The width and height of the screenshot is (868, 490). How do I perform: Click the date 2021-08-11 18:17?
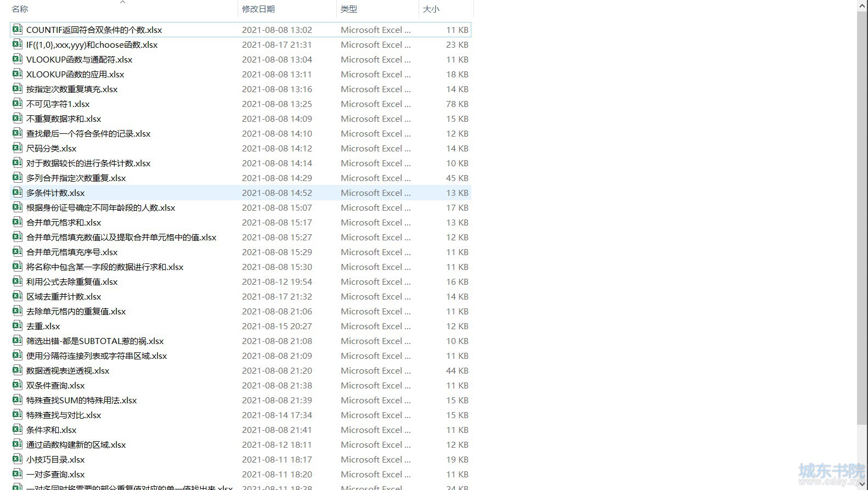277,459
